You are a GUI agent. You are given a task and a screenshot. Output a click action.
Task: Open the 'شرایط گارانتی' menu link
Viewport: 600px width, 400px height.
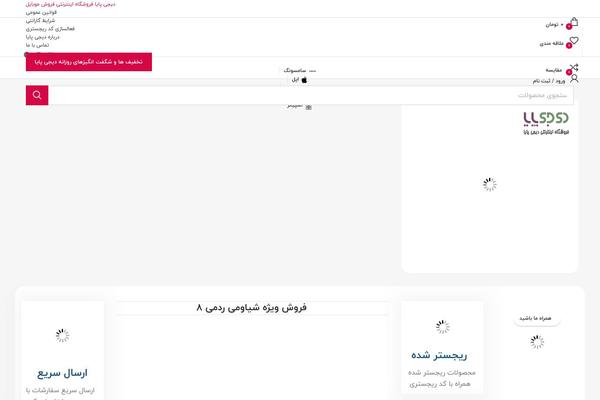41,20
